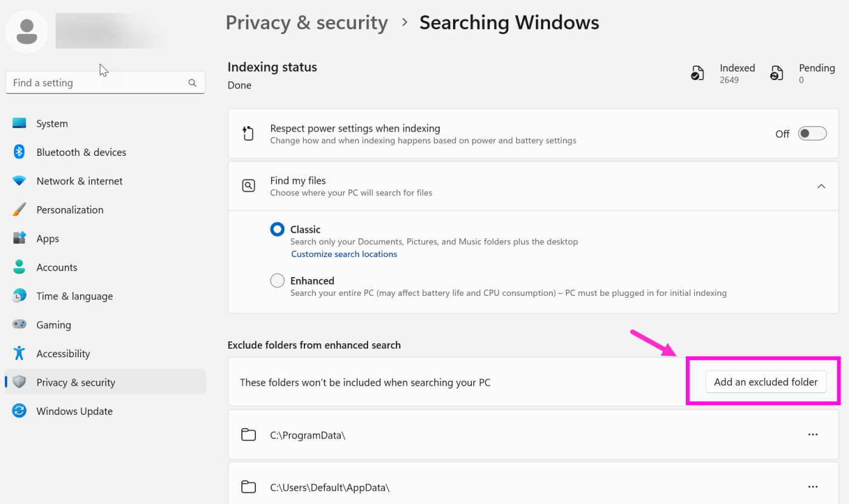Image resolution: width=849 pixels, height=504 pixels.
Task: Click the Privacy & security shield icon
Action: point(19,382)
